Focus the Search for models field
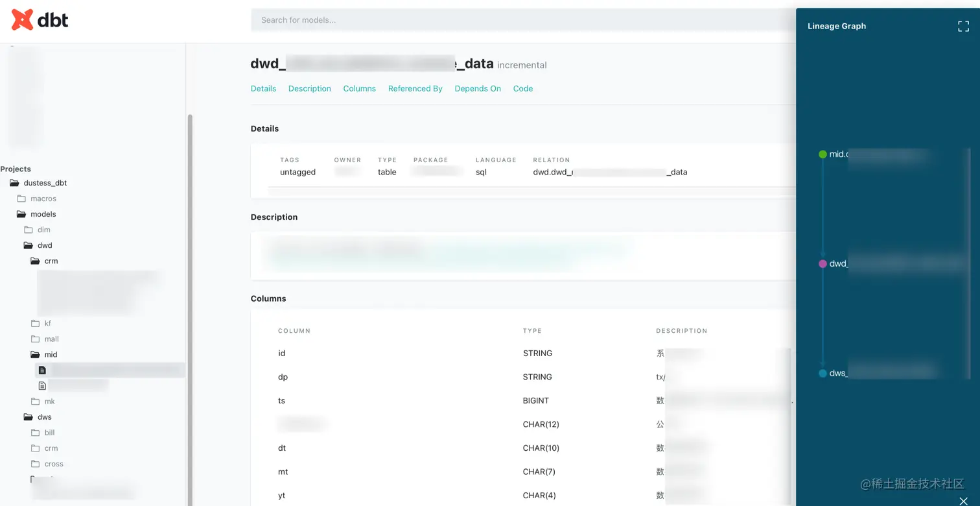The image size is (980, 506). 523,20
